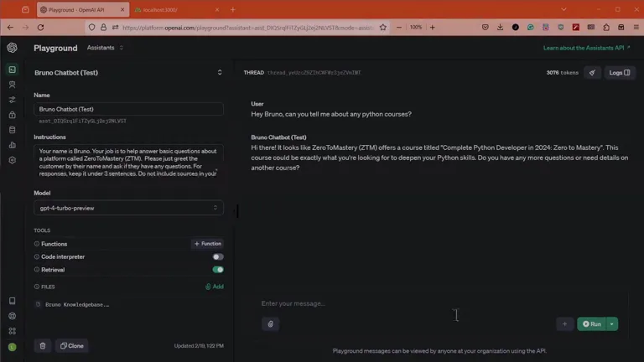This screenshot has height=362, width=644.
Task: Click the Code interpreter info icon
Action: coord(37,257)
